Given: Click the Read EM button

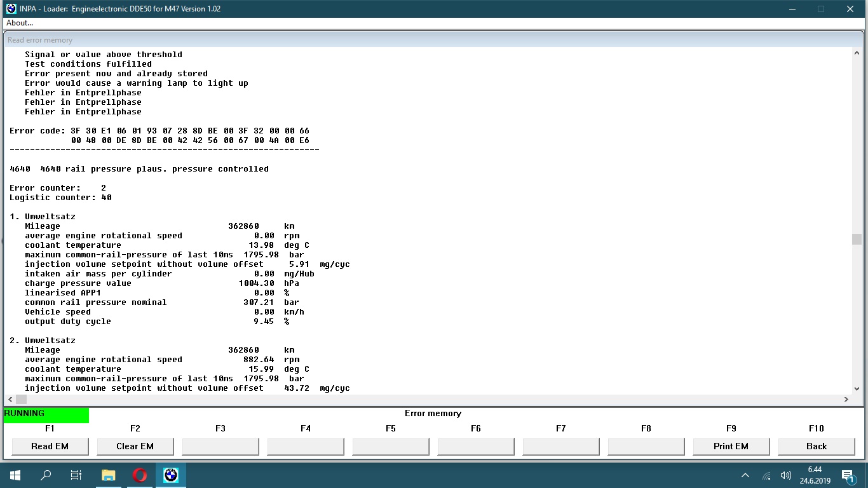Looking at the screenshot, I should [50, 446].
